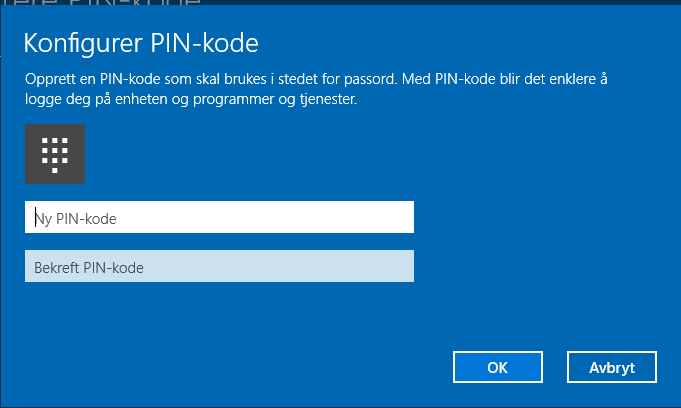Click the Bekreft PIN-kode placeholder text

89,268
